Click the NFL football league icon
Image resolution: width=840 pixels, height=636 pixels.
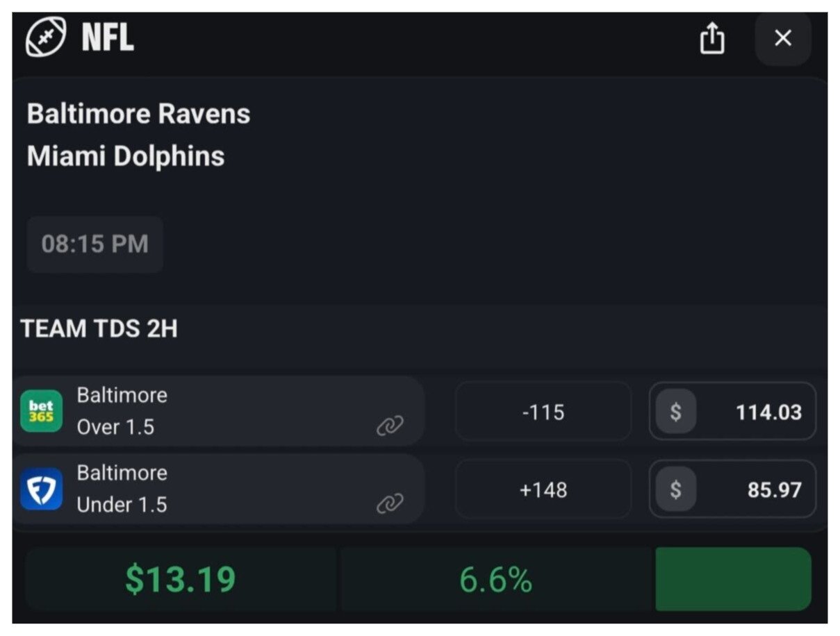pos(46,37)
